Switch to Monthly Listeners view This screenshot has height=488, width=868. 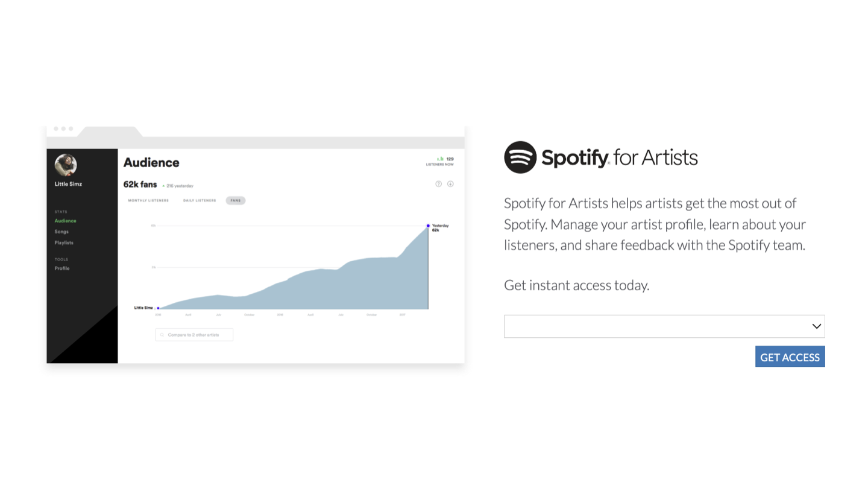click(148, 200)
